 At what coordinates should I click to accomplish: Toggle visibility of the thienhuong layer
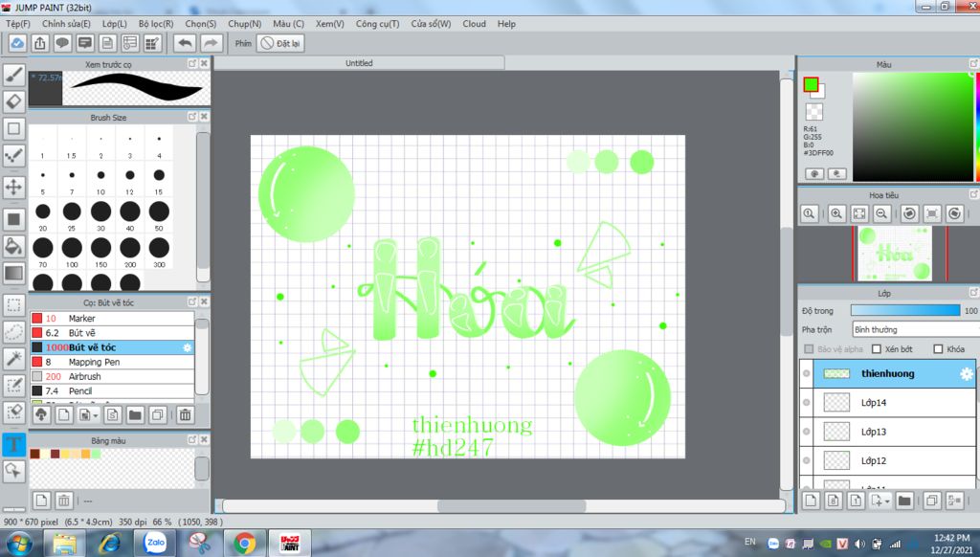[806, 373]
